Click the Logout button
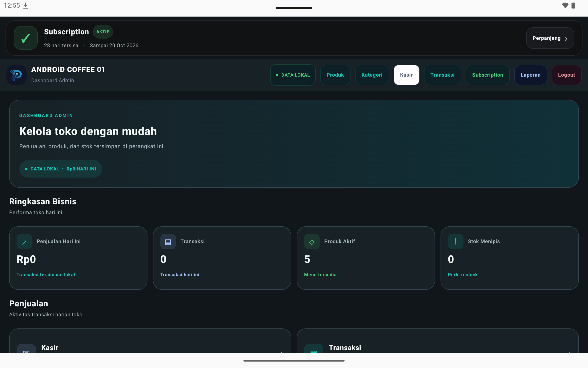 pyautogui.click(x=566, y=75)
